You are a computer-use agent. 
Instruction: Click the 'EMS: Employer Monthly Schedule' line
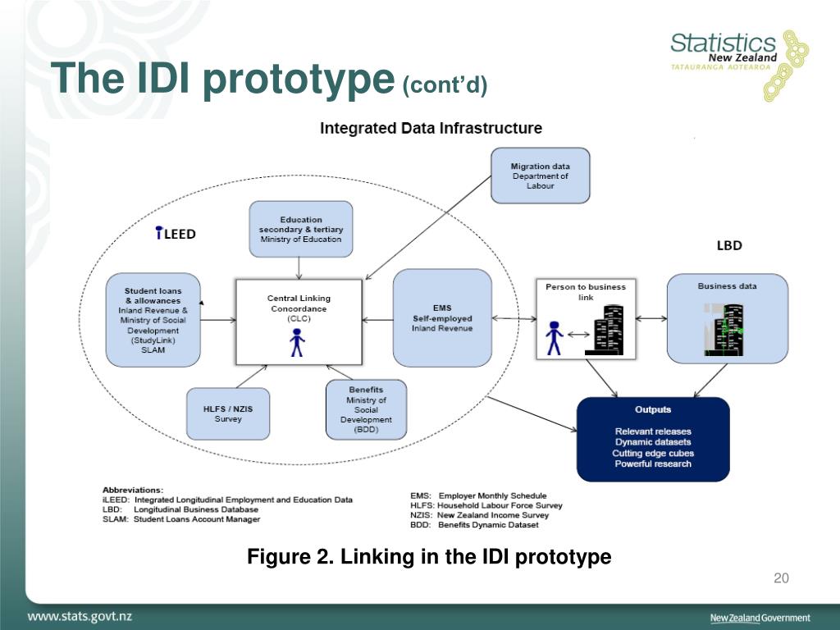[478, 495]
